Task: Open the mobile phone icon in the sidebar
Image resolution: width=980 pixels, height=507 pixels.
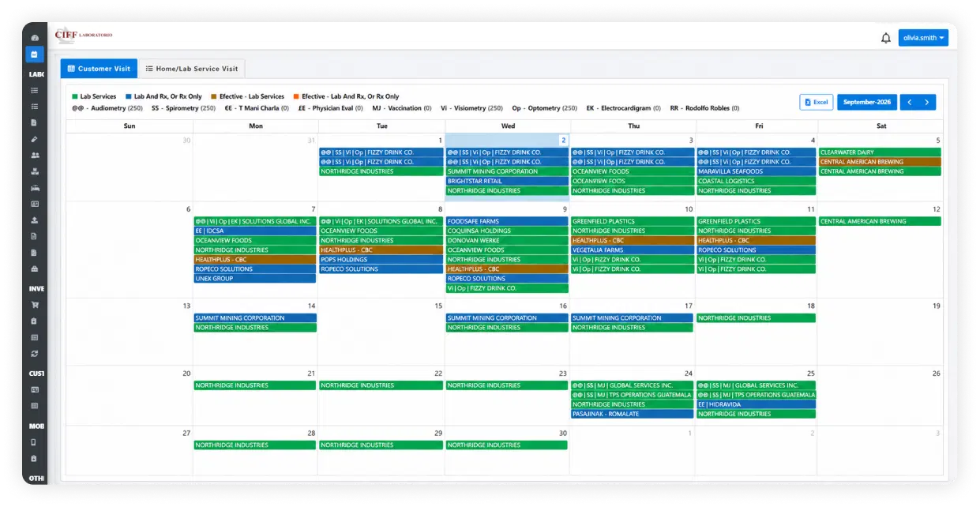Action: pyautogui.click(x=34, y=443)
